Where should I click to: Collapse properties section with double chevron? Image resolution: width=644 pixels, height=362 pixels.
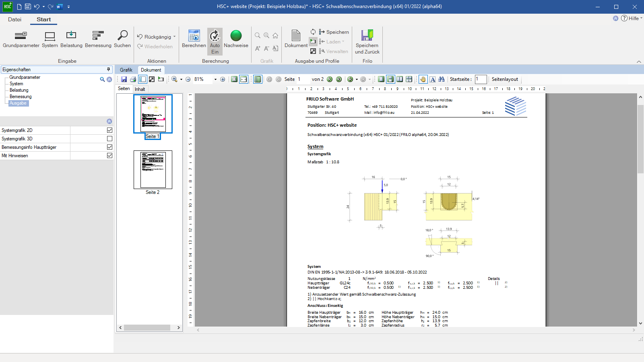[x=109, y=121]
